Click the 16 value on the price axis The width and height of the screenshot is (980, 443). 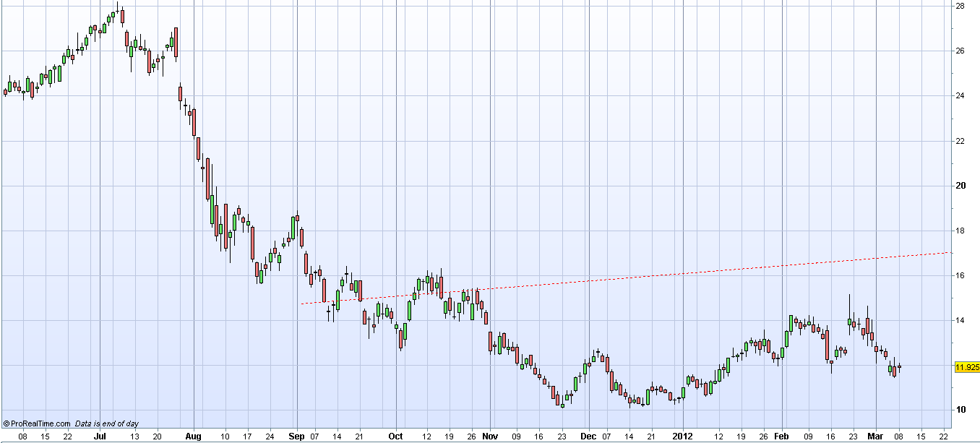point(960,275)
